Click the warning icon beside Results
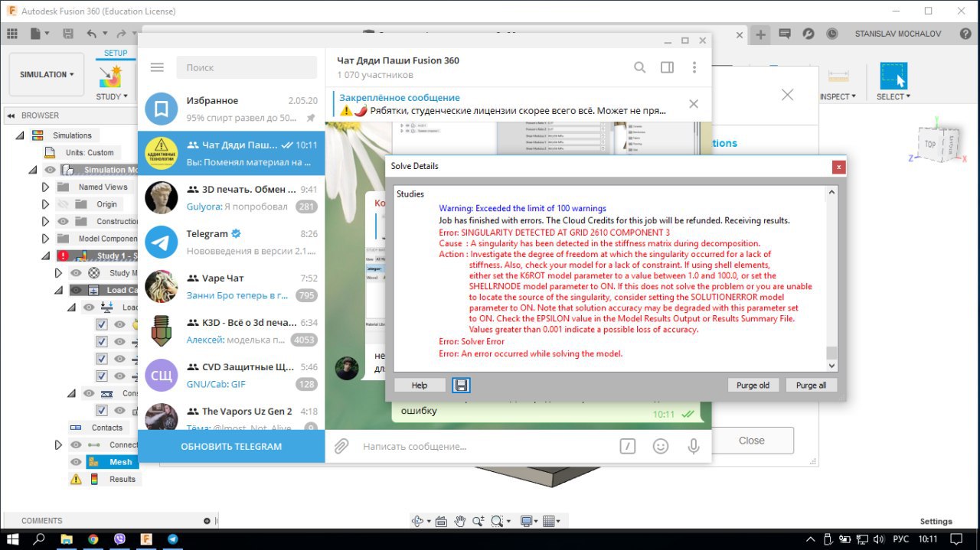This screenshot has height=550, width=980. [x=76, y=479]
